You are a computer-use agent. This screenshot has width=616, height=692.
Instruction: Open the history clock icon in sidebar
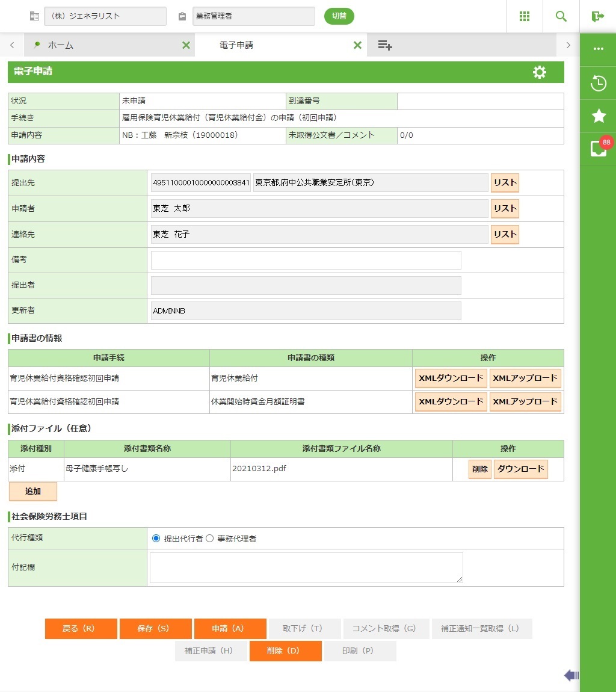[x=598, y=83]
